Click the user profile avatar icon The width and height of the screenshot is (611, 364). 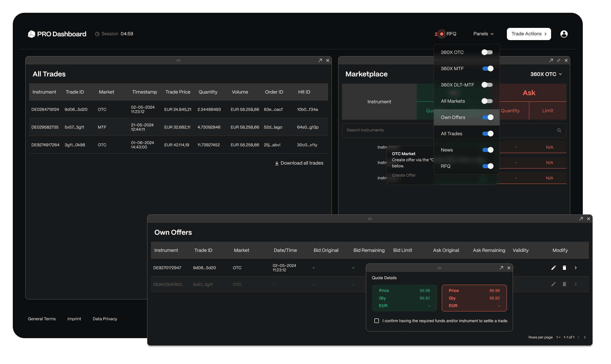click(x=564, y=34)
